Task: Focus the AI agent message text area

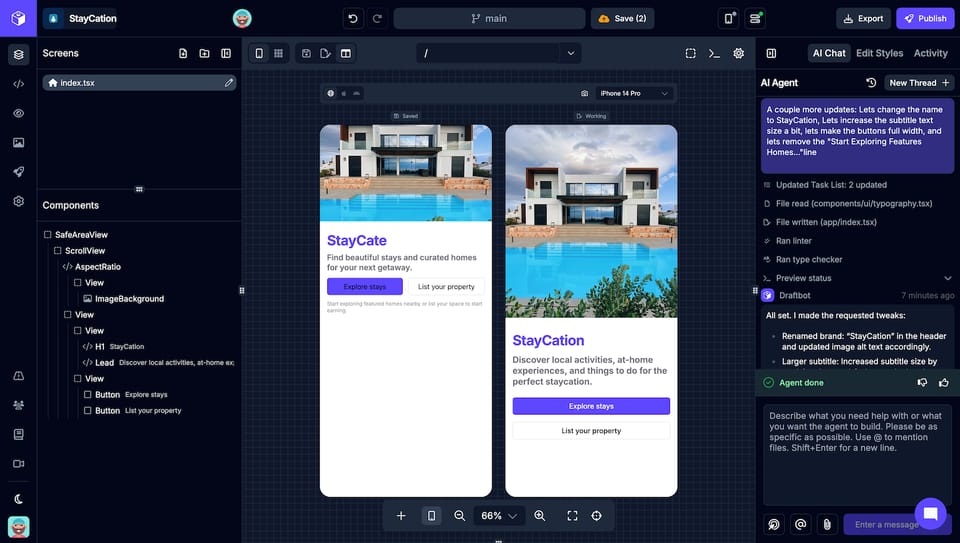Action: point(857,455)
